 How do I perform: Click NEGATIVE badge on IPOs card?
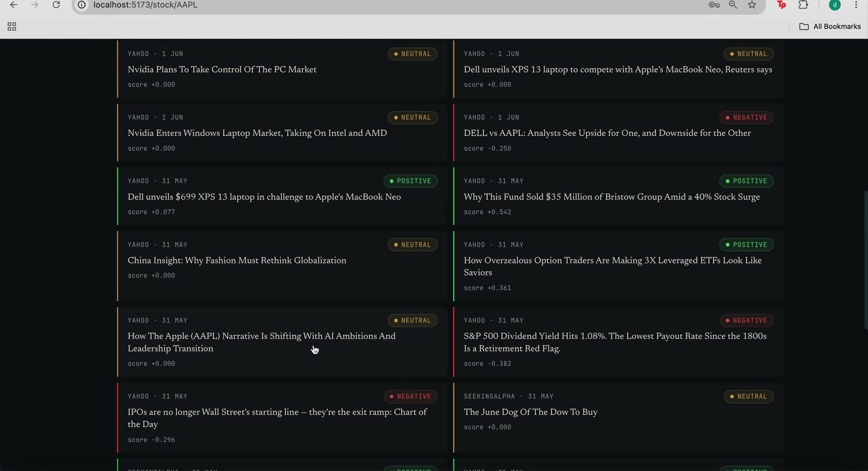pos(410,397)
